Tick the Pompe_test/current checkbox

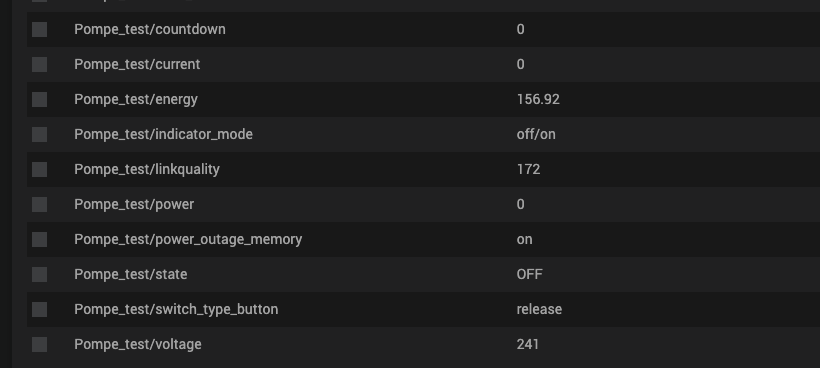(x=39, y=64)
